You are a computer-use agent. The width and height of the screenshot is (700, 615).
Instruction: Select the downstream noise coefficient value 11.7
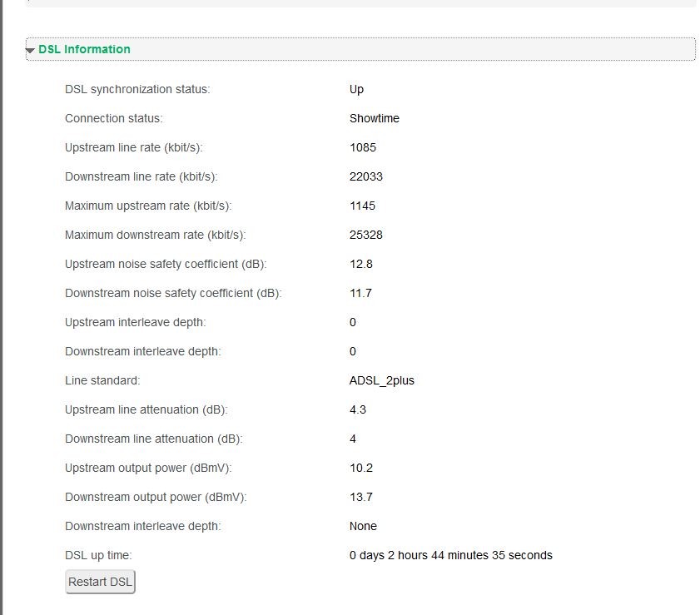pyautogui.click(x=360, y=293)
